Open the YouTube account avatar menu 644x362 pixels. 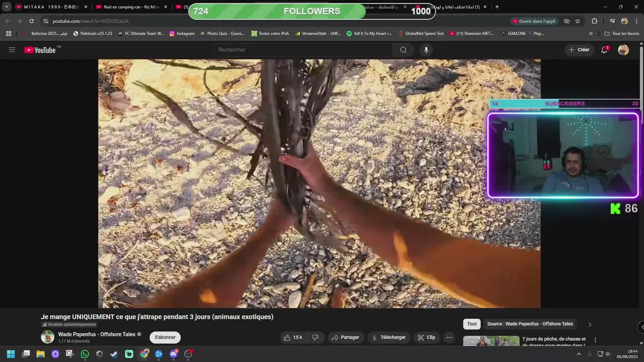tap(623, 50)
